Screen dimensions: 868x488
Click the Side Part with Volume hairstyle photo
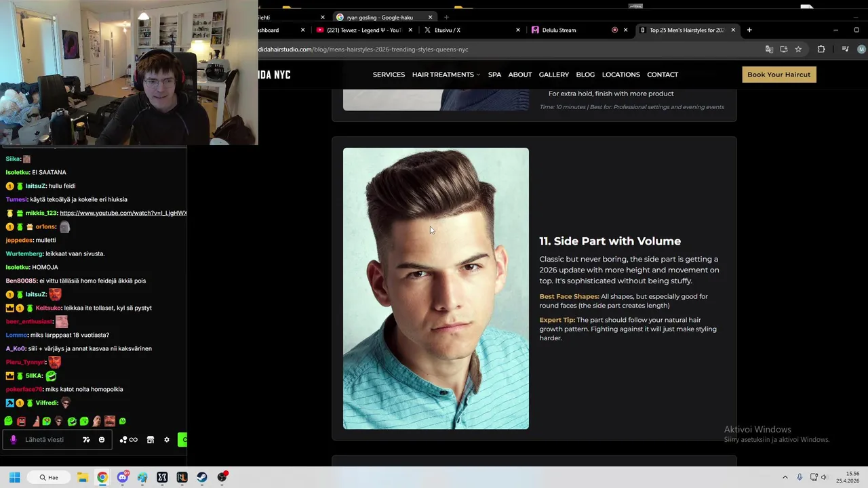pyautogui.click(x=436, y=289)
